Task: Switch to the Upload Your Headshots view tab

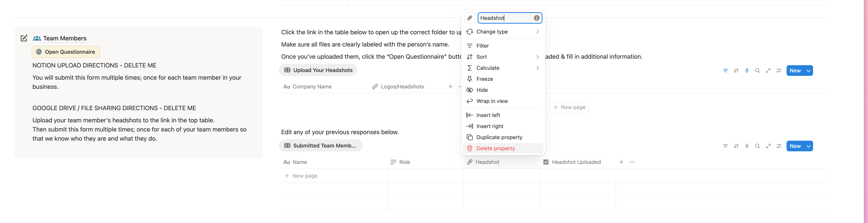Action: pyautogui.click(x=318, y=70)
